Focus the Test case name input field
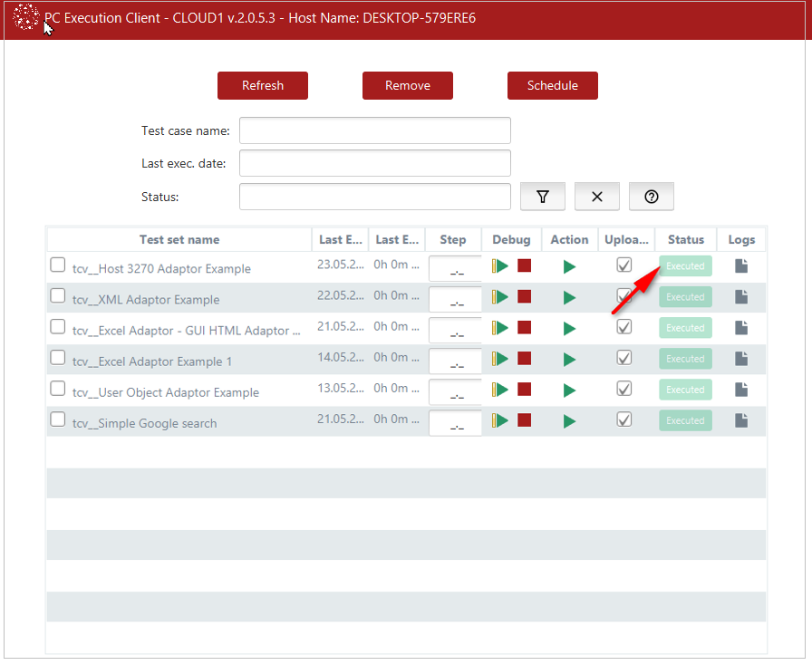 [375, 130]
